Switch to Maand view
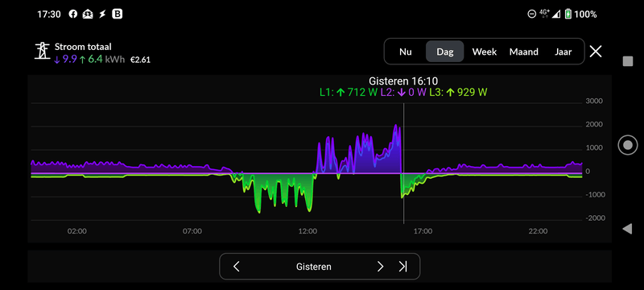Image resolution: width=644 pixels, height=290 pixels. click(x=524, y=52)
